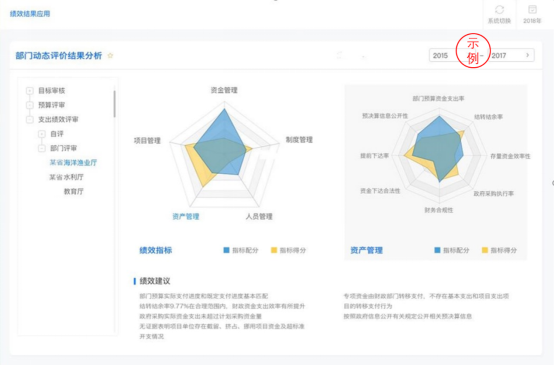Click the 结转结余率 axis label

point(489,117)
